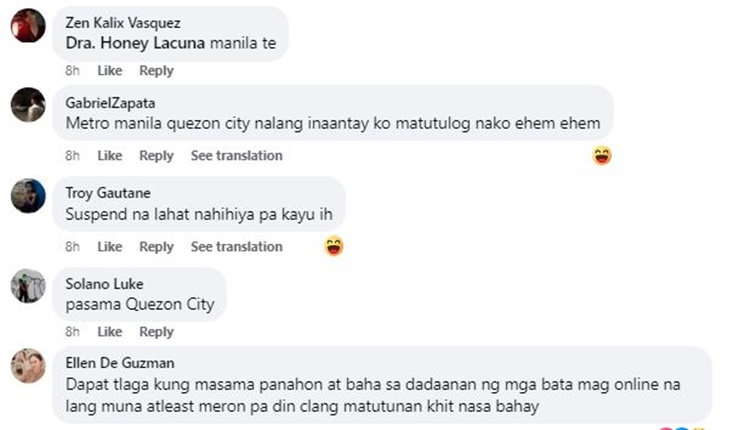Reply to GabrielZapata's comment
This screenshot has height=430, width=750.
(156, 156)
